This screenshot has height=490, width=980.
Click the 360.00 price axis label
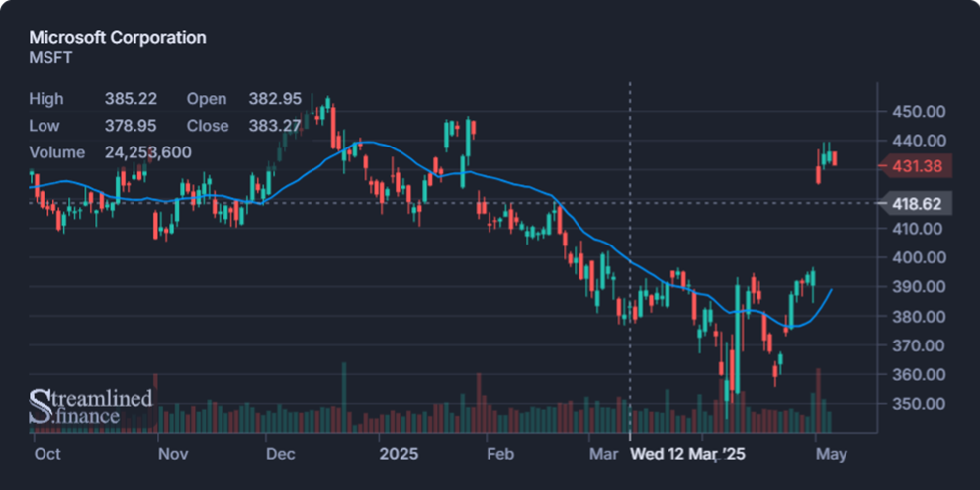(918, 375)
